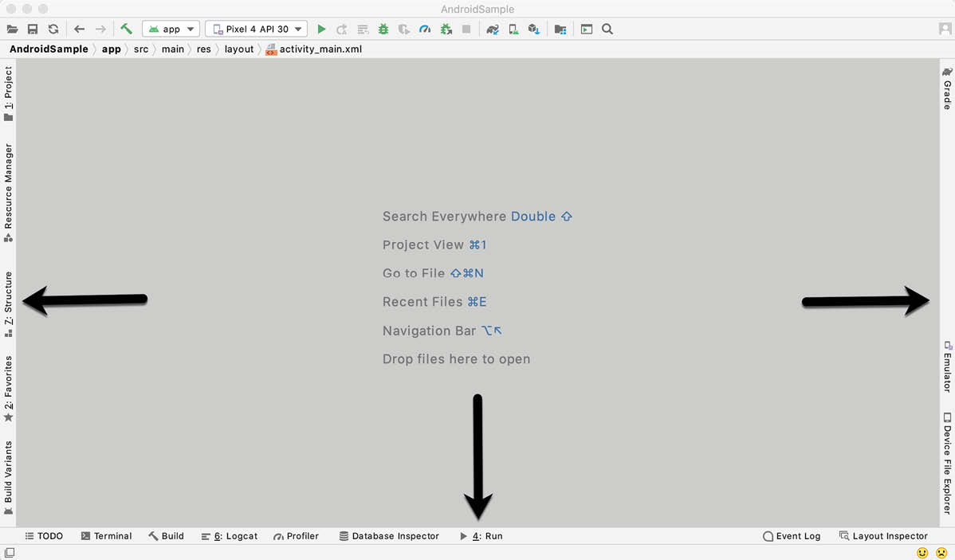955x560 pixels.
Task: Open the 6: Logcat tool window
Action: 230,536
